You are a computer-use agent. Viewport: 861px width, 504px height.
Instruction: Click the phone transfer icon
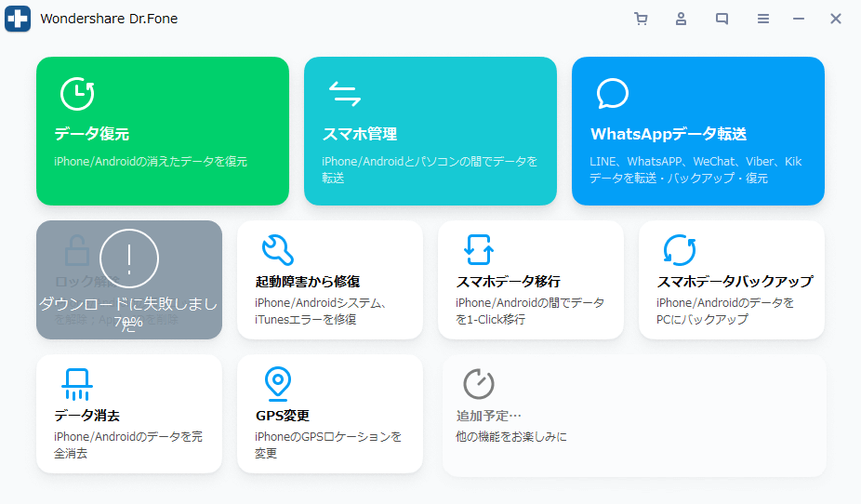[478, 250]
